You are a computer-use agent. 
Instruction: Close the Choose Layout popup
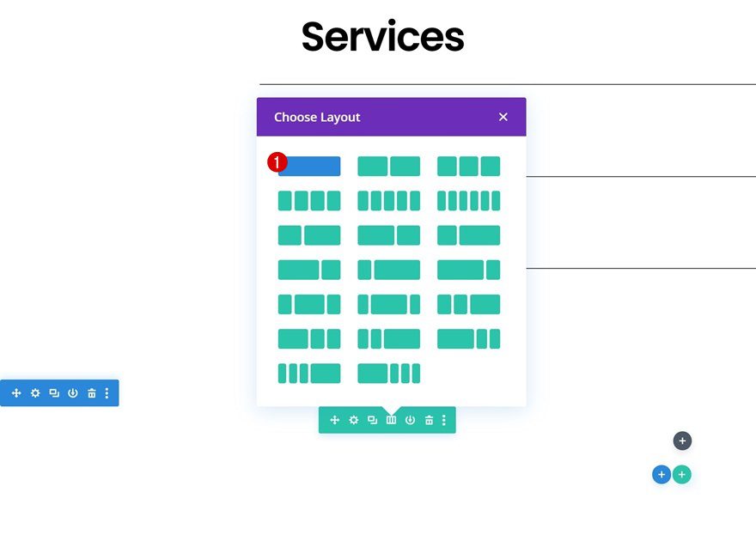coord(503,117)
